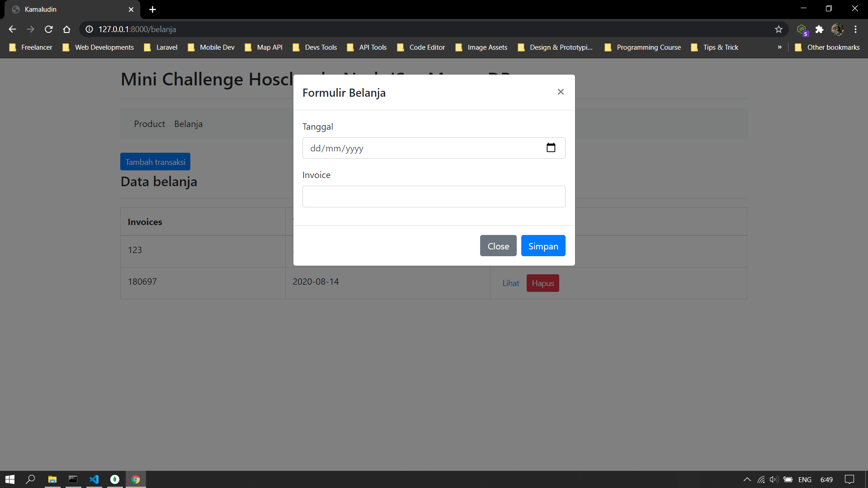This screenshot has width=868, height=488.
Task: Click into the Invoice text field
Action: pos(433,197)
